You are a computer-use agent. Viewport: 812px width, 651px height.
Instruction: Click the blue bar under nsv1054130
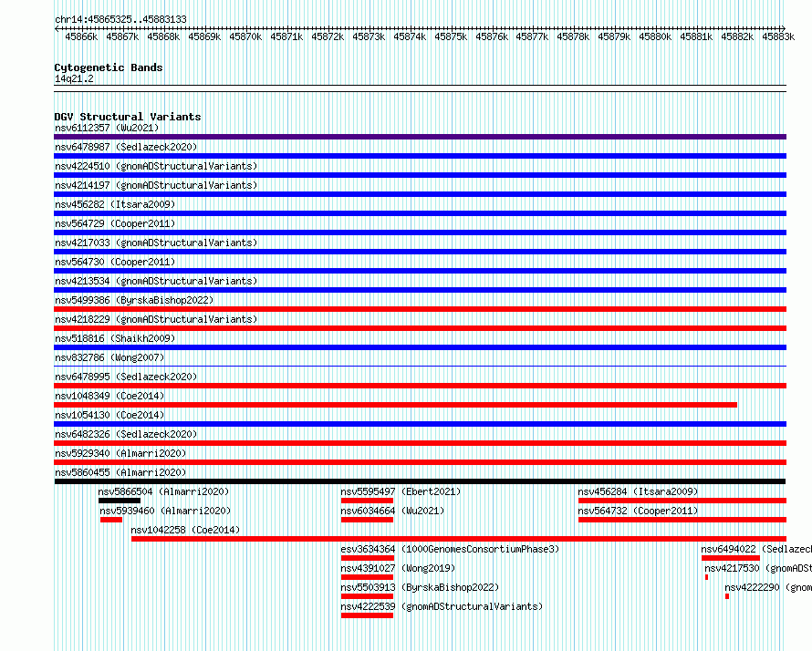tap(420, 424)
